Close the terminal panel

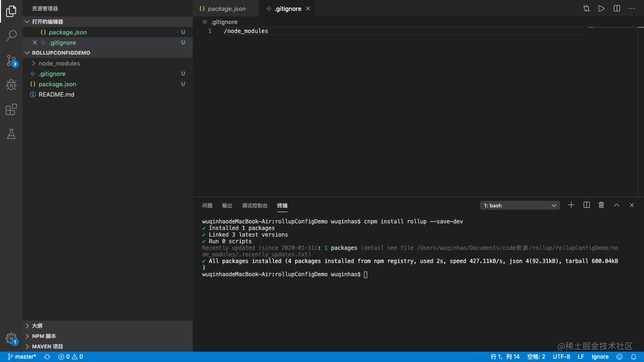pyautogui.click(x=632, y=205)
